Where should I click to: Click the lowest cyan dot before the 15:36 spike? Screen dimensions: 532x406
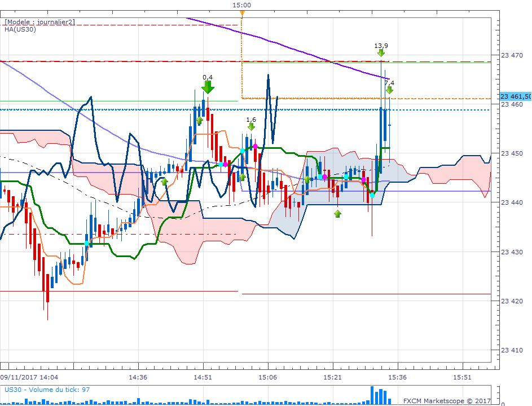(x=372, y=195)
